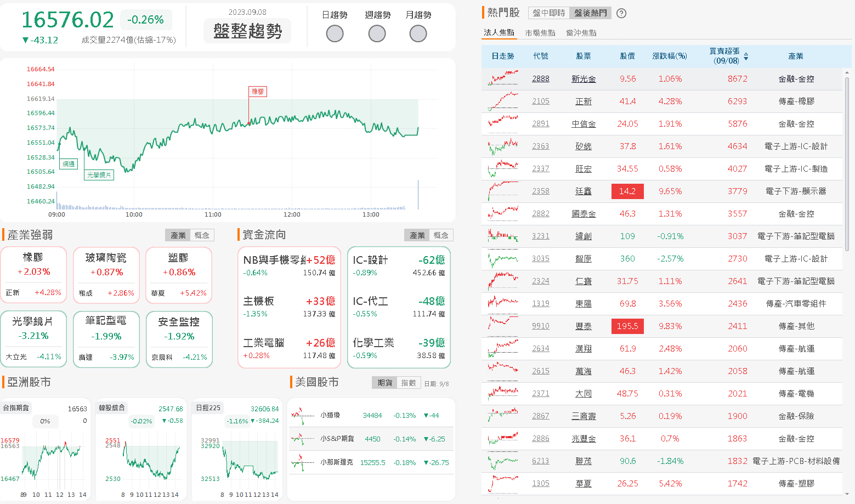This screenshot has width=855, height=504.
Task: Open the 台指期貨 mini chart
Action: (x=45, y=449)
